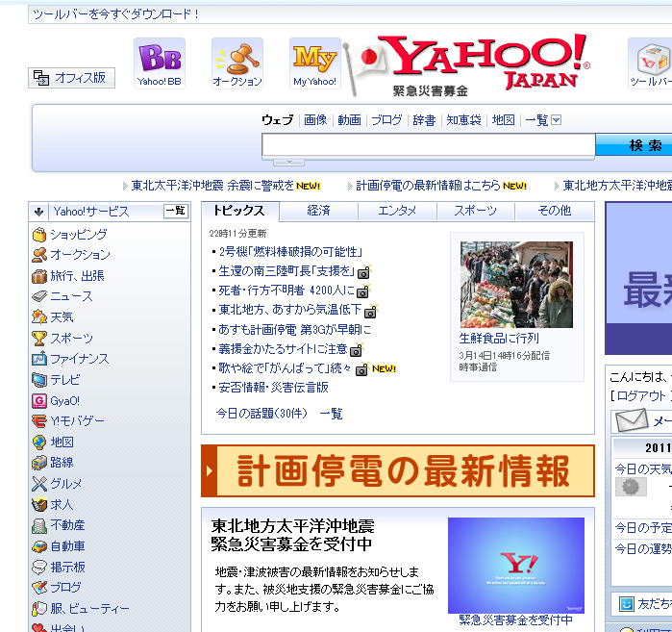Click the グルメ fork and knife icon

click(x=39, y=484)
